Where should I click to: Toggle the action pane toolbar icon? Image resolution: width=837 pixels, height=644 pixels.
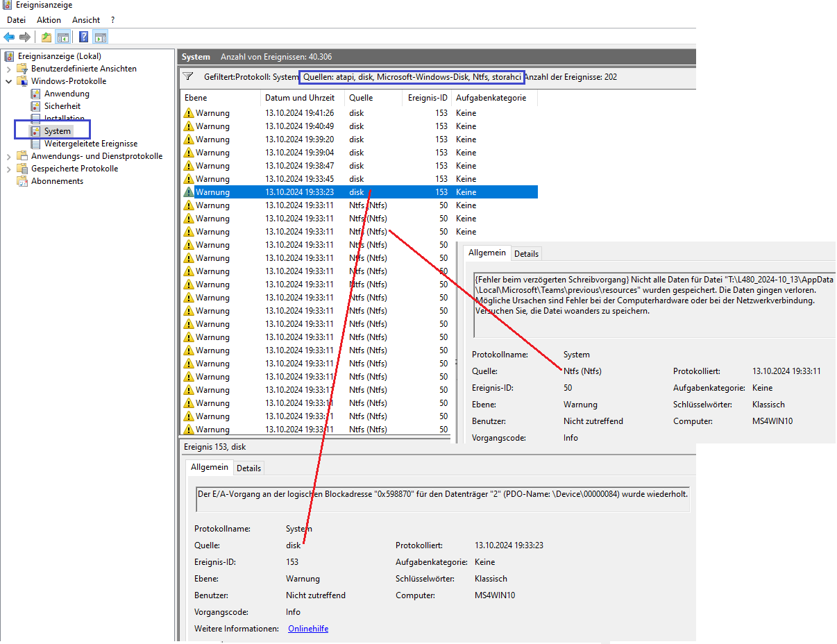[x=101, y=37]
